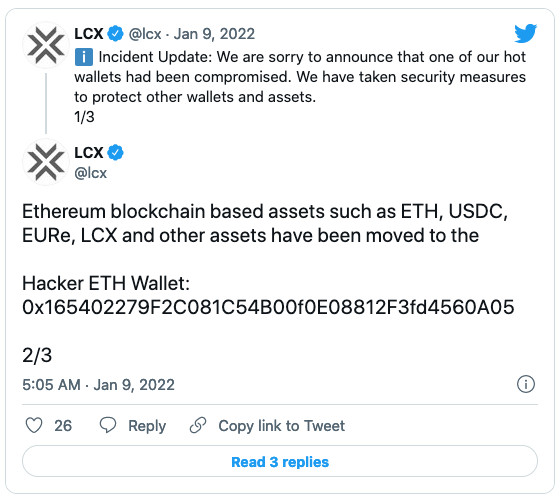Click the heart like icon
This screenshot has height=501, width=560.
(34, 425)
